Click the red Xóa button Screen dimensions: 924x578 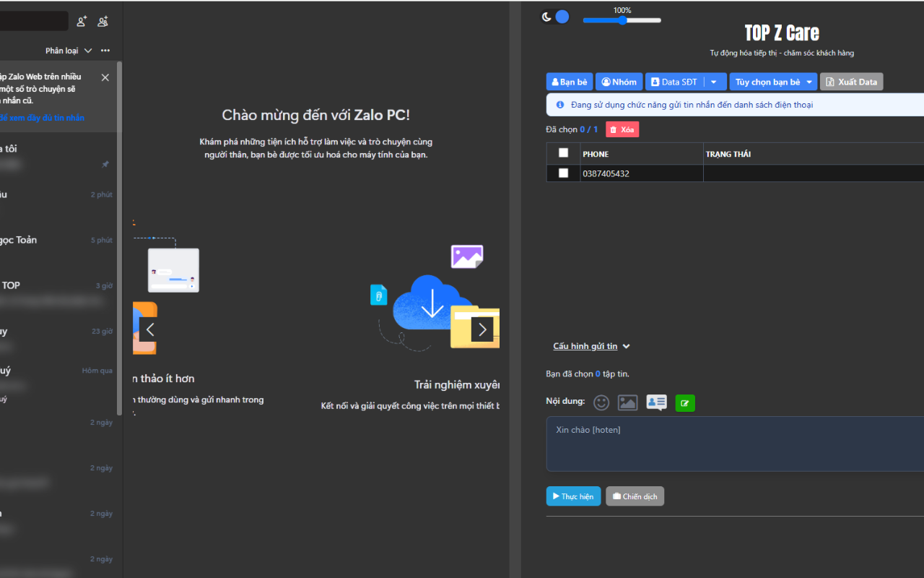pos(622,129)
